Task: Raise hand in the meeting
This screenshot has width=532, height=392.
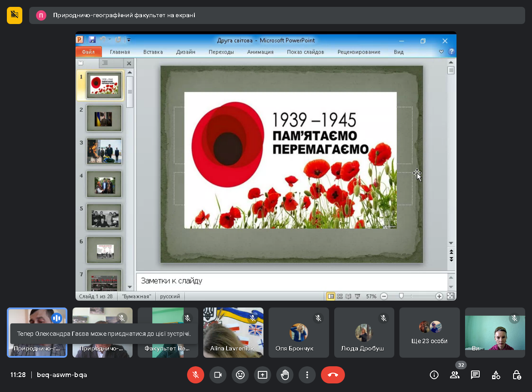Action: tap(285, 375)
